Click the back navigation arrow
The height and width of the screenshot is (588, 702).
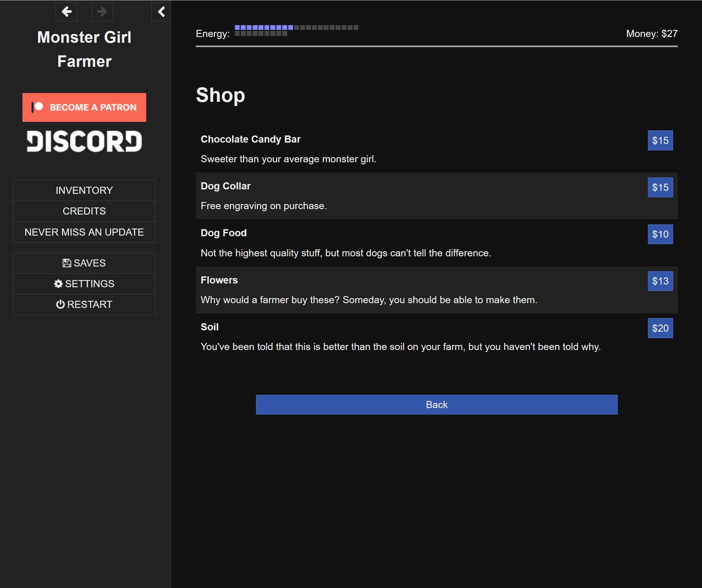pyautogui.click(x=66, y=12)
